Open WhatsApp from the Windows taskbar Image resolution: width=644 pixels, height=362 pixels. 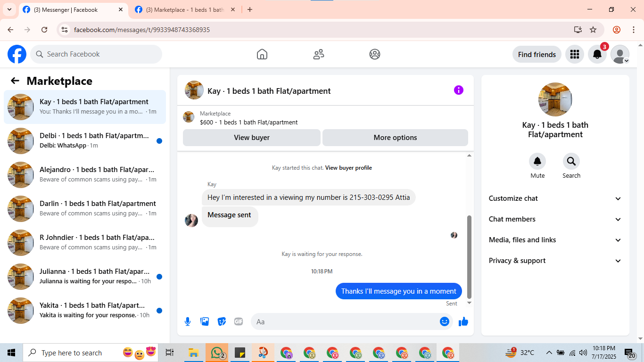pos(217,353)
